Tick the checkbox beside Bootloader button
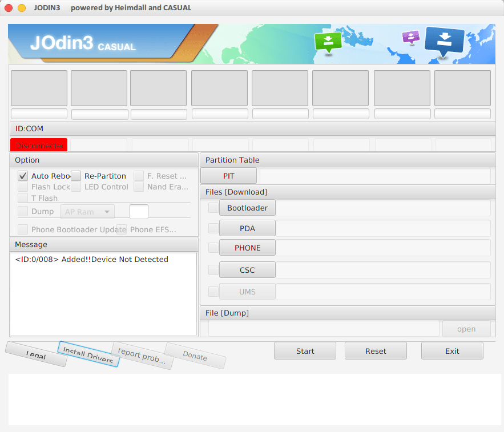 [x=213, y=208]
